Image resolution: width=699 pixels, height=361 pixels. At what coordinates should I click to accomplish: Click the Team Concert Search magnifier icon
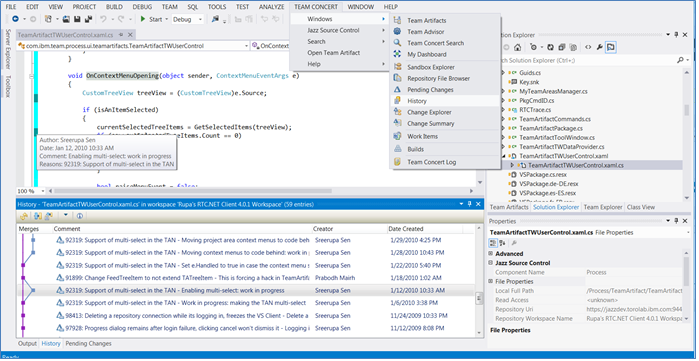[x=397, y=43]
